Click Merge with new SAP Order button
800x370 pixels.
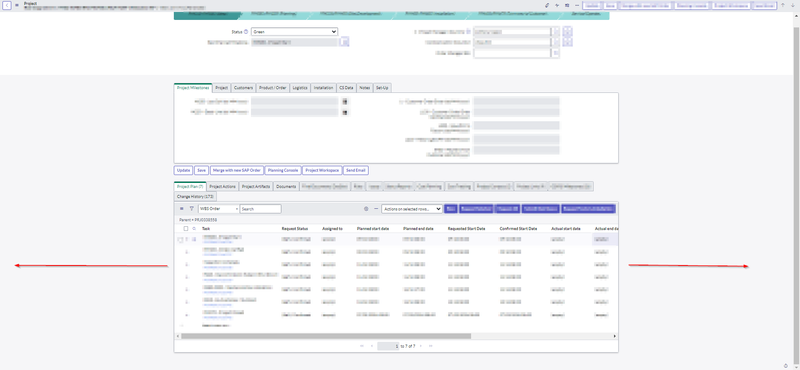237,170
